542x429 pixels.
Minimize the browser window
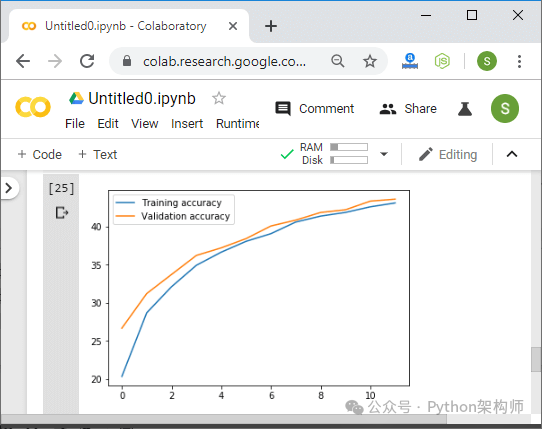coord(426,15)
